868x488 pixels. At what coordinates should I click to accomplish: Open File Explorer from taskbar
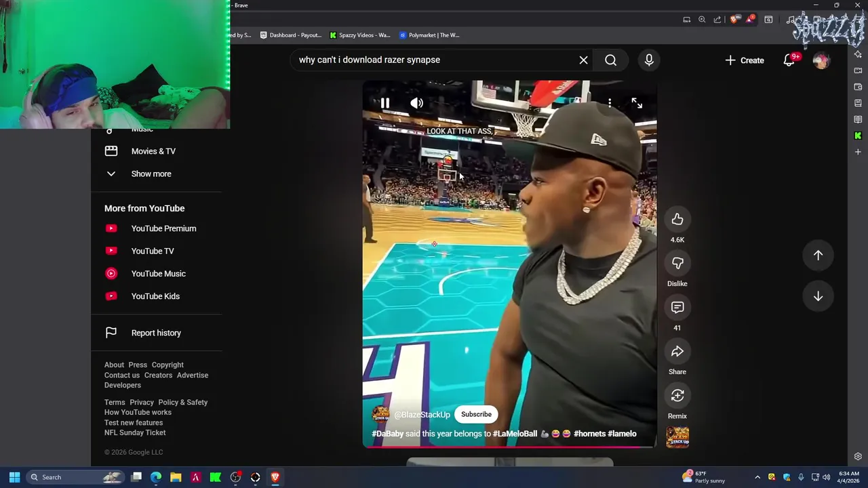pos(176,477)
